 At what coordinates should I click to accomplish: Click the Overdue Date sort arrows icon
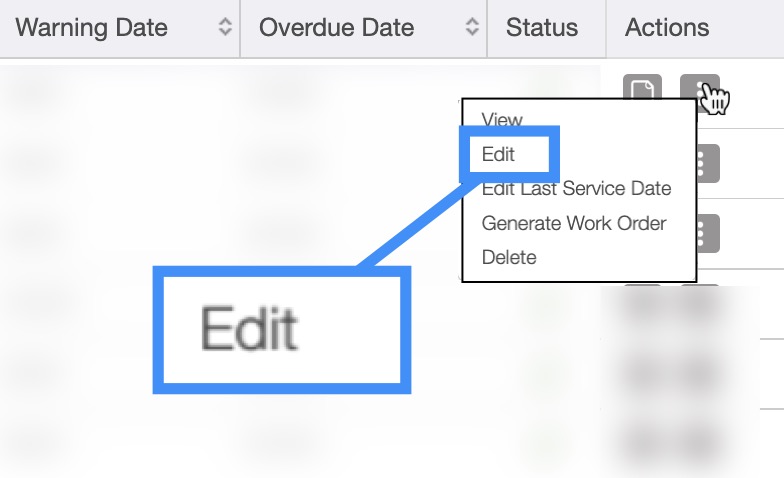(472, 28)
